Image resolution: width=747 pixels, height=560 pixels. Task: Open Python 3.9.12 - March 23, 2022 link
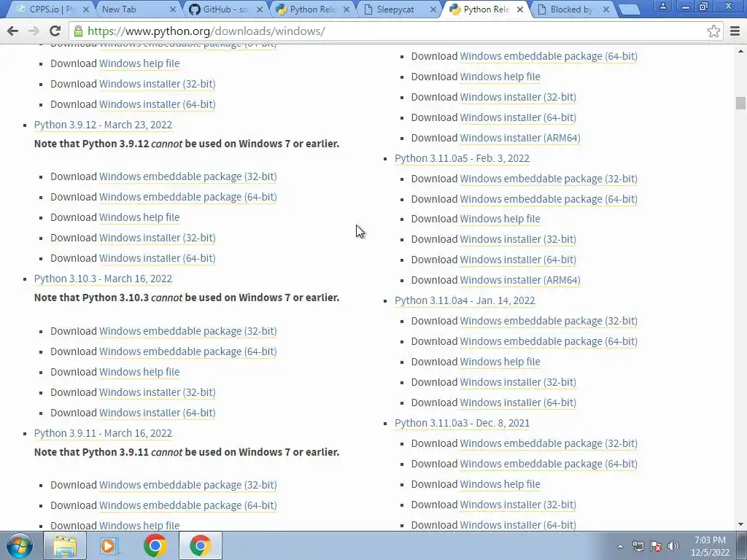click(x=103, y=125)
